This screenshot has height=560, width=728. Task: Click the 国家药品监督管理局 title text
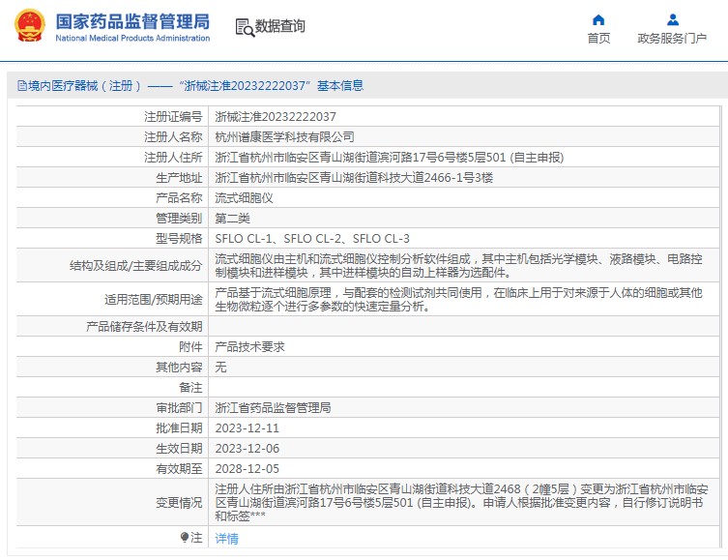[131, 20]
